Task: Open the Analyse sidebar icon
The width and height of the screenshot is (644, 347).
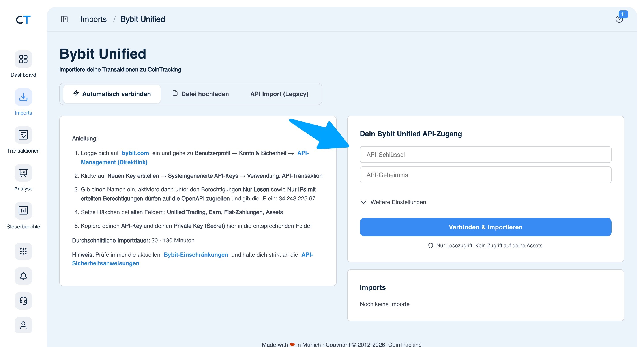Action: tap(23, 173)
